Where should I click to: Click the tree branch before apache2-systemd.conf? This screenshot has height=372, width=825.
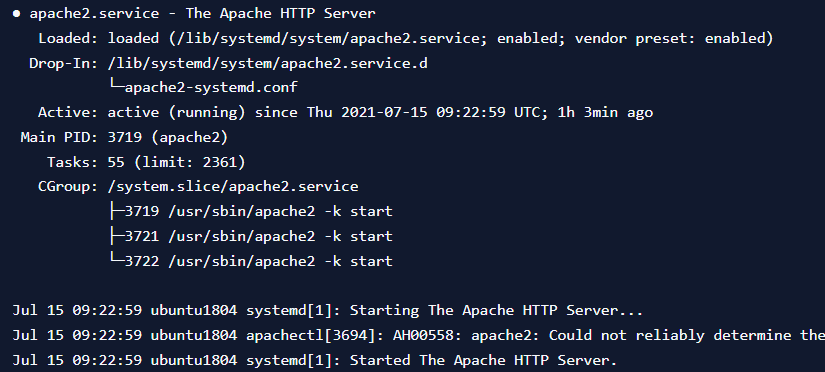pos(116,86)
